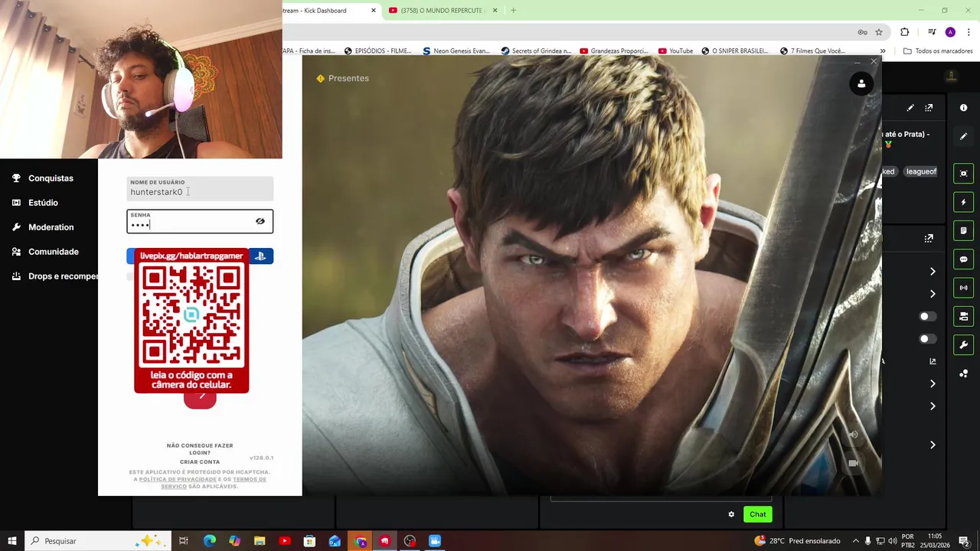
Task: Open chat settings gear icon
Action: click(731, 514)
